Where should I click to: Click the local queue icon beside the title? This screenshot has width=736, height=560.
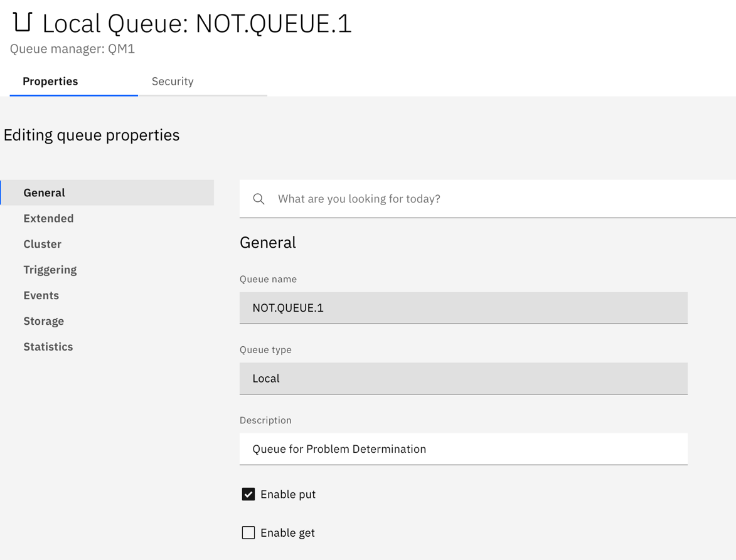pyautogui.click(x=22, y=22)
